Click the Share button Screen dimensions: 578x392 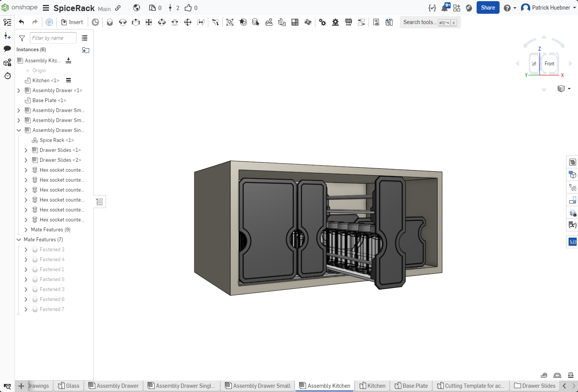[488, 8]
